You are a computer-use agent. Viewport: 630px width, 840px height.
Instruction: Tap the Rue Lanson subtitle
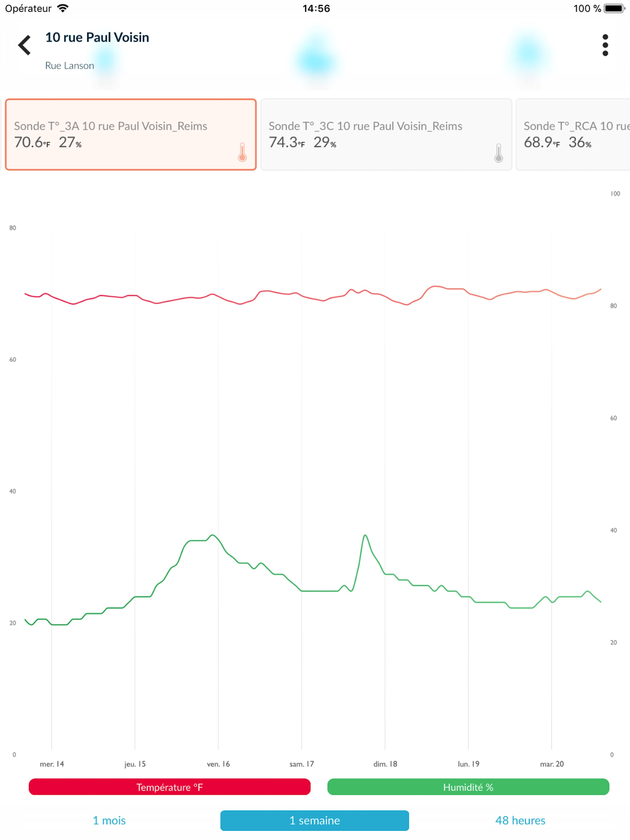click(70, 65)
